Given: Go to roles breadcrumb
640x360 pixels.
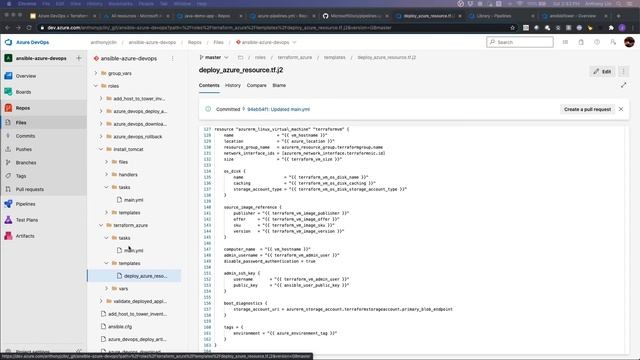Looking at the screenshot, I should [x=260, y=58].
